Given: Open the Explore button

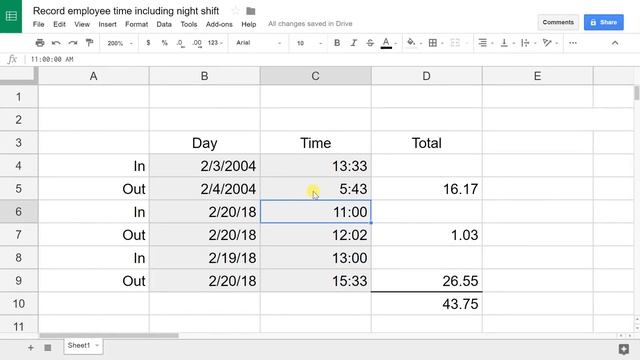Looking at the screenshot, I should 623,349.
